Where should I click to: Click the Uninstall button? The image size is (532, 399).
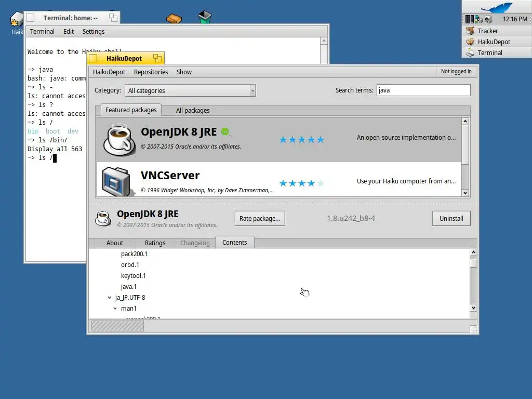coord(451,219)
